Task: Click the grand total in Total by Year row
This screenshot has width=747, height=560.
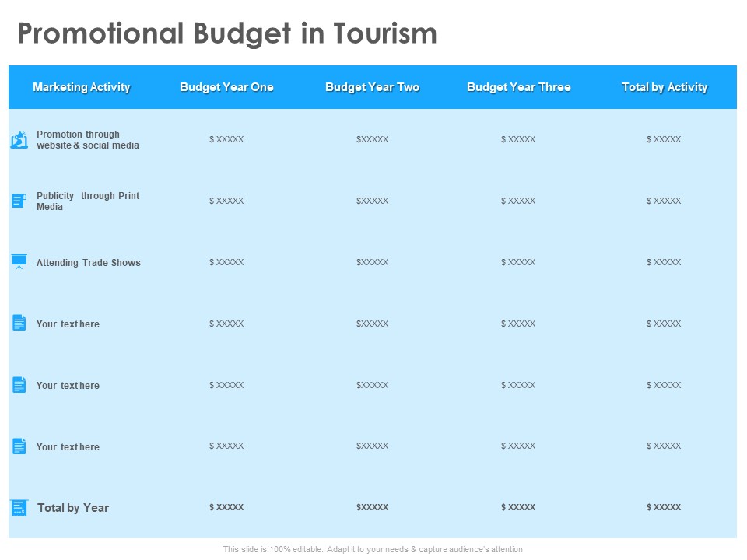Action: (664, 507)
